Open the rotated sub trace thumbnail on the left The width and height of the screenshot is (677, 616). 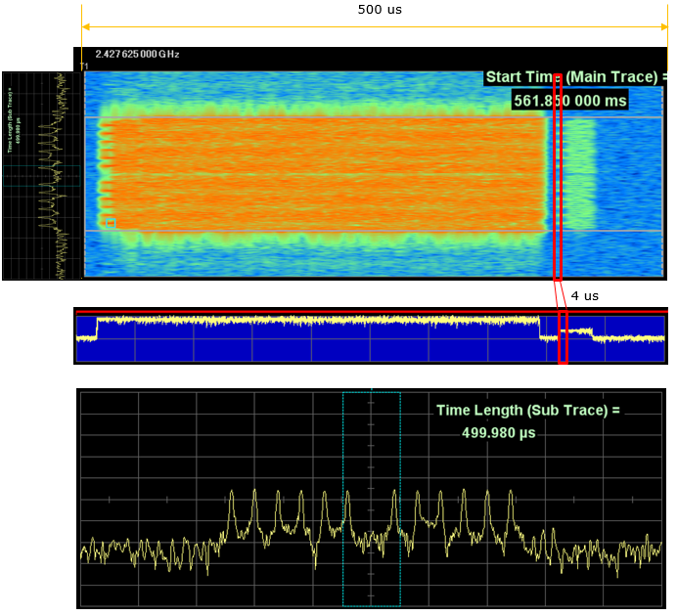(x=41, y=176)
